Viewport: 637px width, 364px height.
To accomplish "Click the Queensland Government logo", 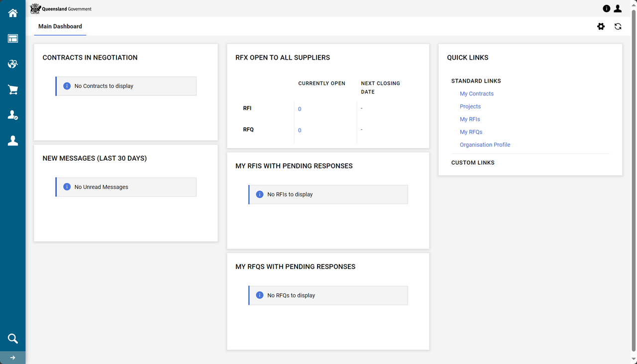I will [61, 8].
